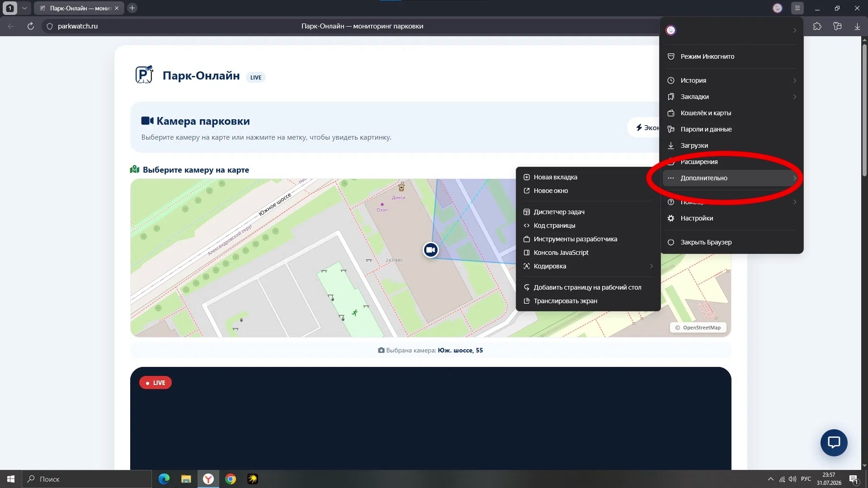Click the parkwatch.ru address field
The width and height of the screenshot is (868, 488).
78,26
